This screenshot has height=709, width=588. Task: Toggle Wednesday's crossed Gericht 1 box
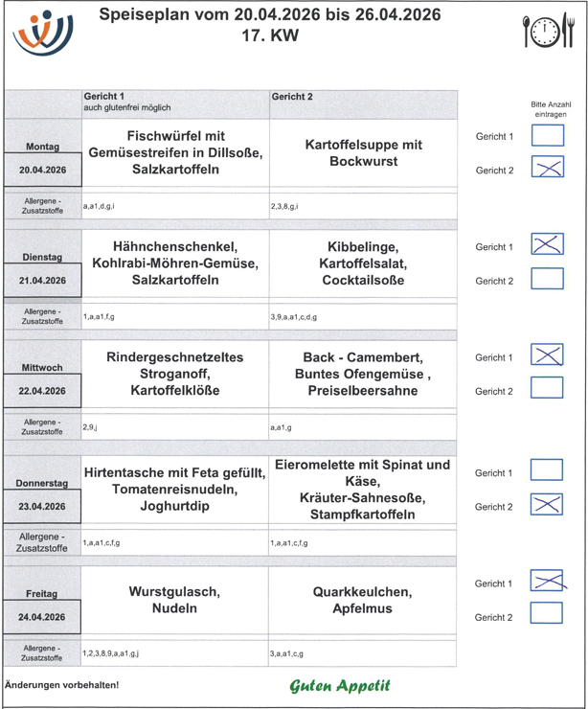547,356
